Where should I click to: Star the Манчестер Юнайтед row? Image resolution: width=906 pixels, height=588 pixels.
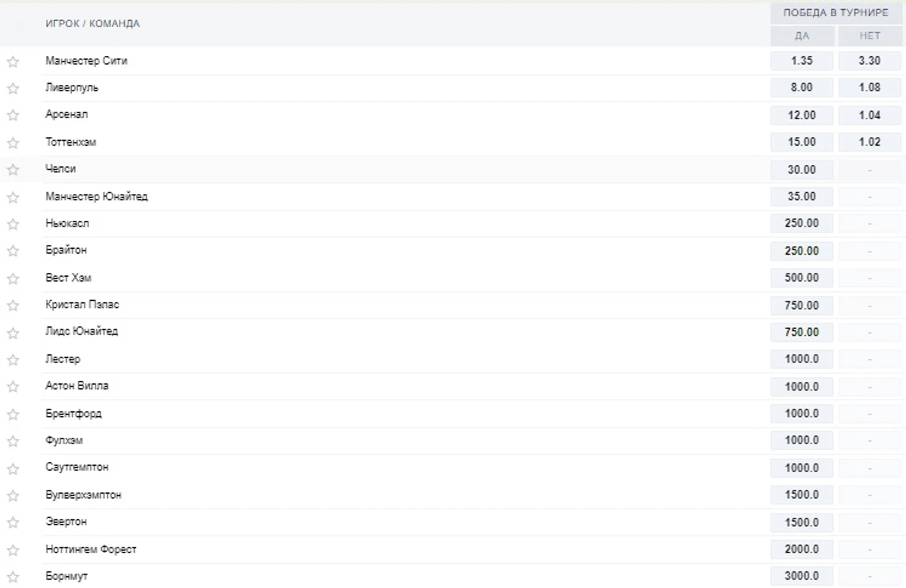point(13,197)
